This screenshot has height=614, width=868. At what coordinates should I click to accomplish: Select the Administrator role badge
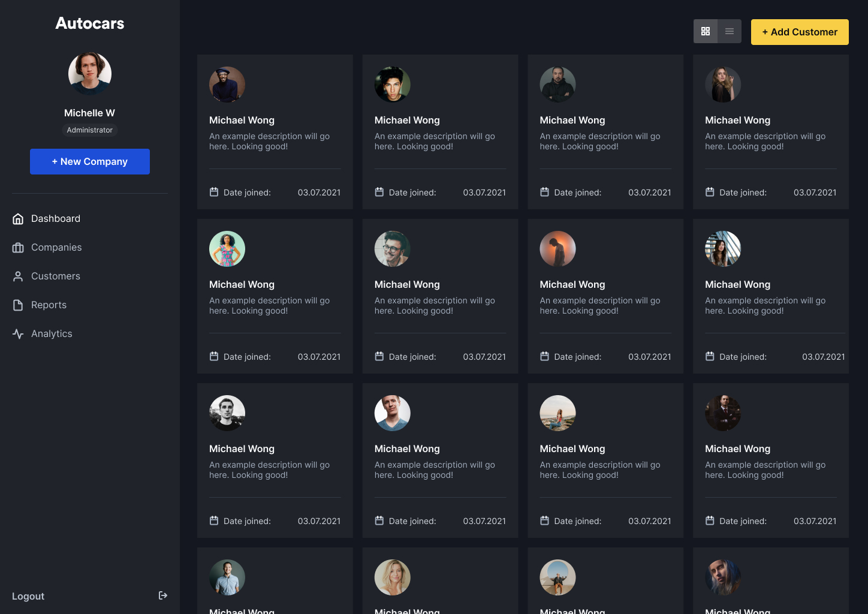coord(90,130)
